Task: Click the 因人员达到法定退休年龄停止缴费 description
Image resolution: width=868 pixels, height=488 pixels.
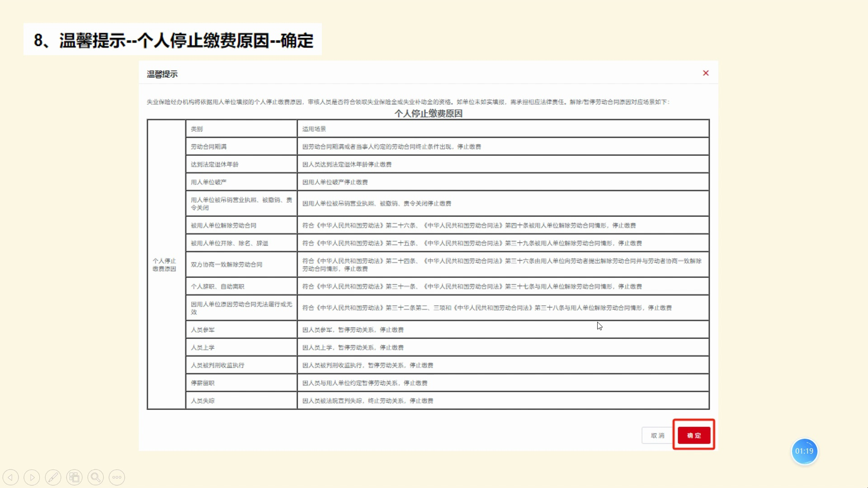Action: (347, 164)
